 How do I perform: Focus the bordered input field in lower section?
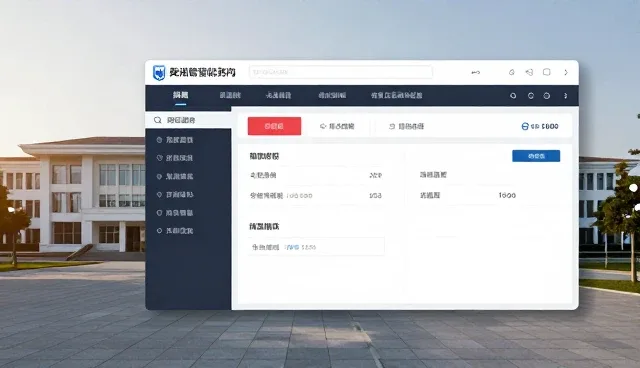click(x=316, y=247)
